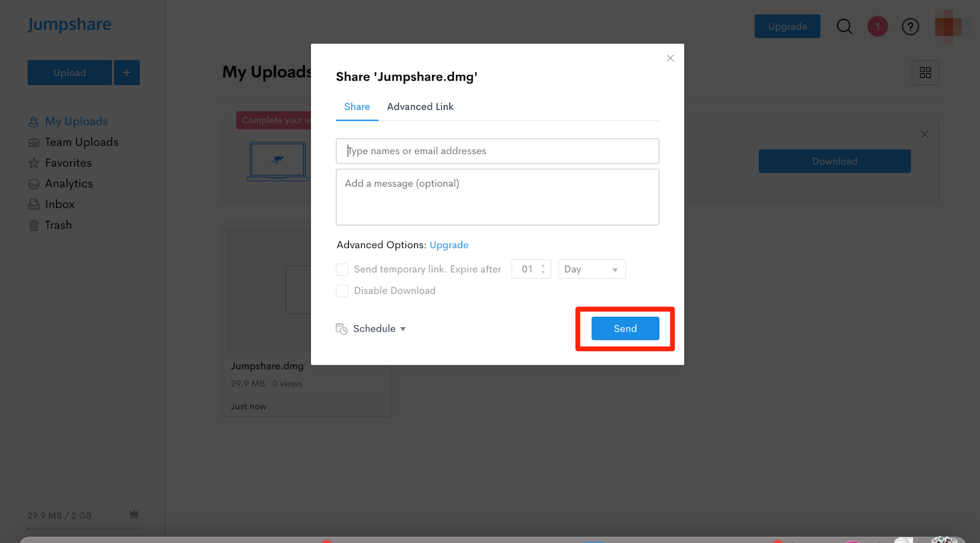Click the Trash bin icon
Viewport: 980px width, 543px height.
tap(33, 225)
